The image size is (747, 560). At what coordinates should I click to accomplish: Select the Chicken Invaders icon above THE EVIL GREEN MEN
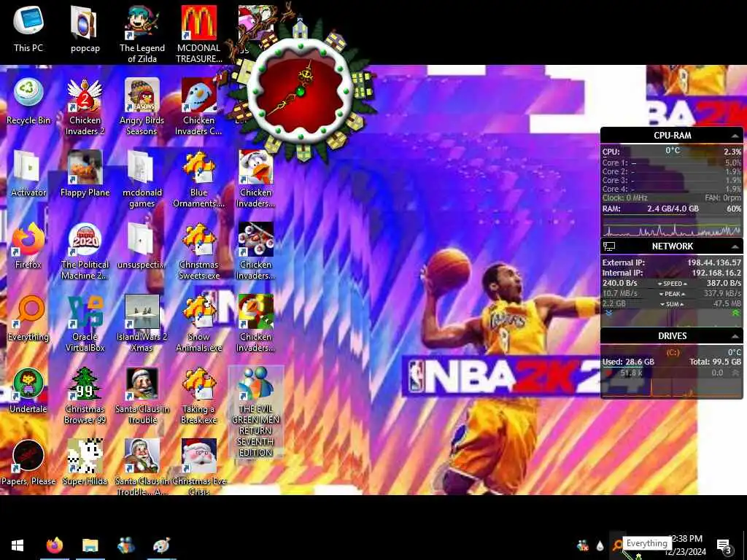[256, 323]
